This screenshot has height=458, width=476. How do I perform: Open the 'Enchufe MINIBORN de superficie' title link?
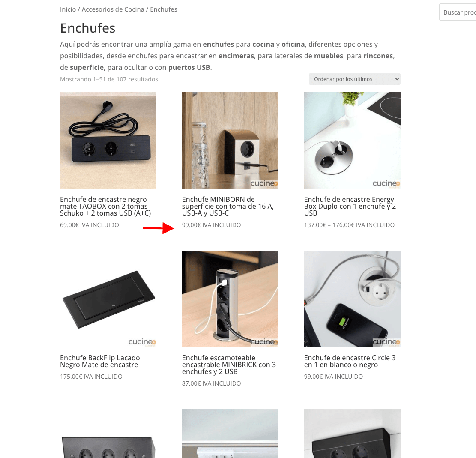(228, 206)
